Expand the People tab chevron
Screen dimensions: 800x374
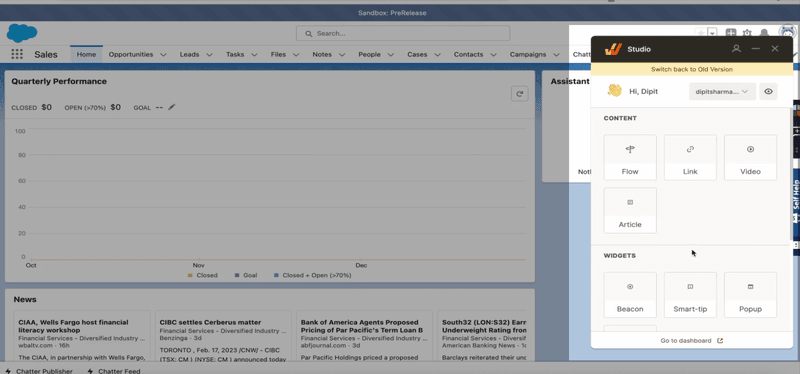390,55
